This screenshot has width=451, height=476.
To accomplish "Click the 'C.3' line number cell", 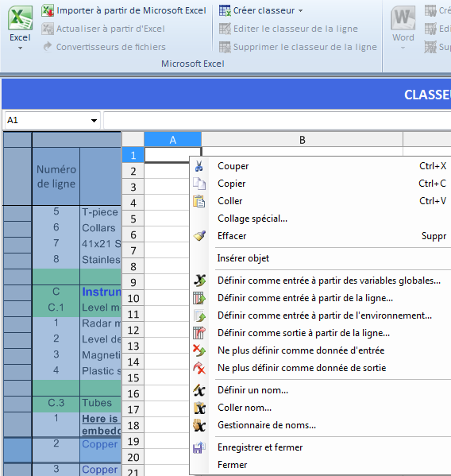I will [56, 403].
